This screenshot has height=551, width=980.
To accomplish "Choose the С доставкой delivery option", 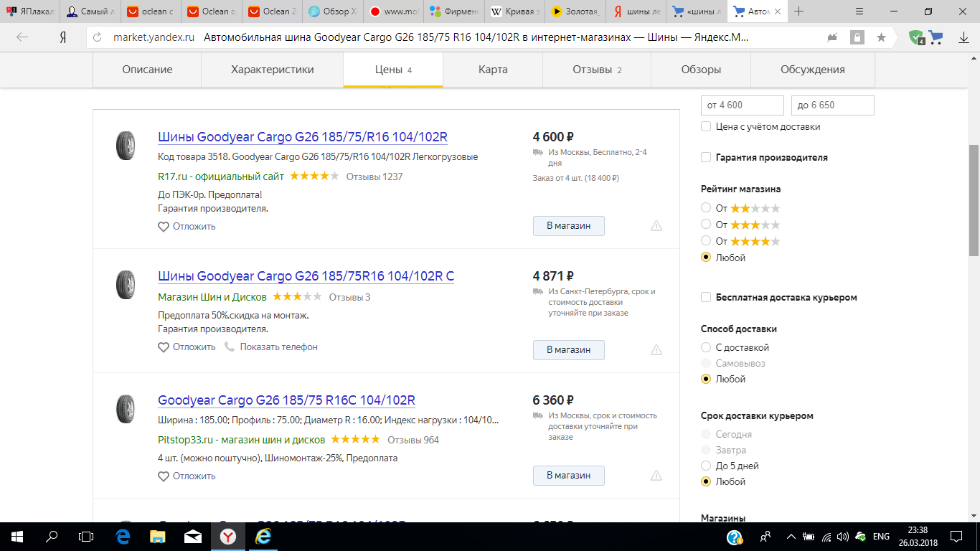I will click(x=706, y=347).
